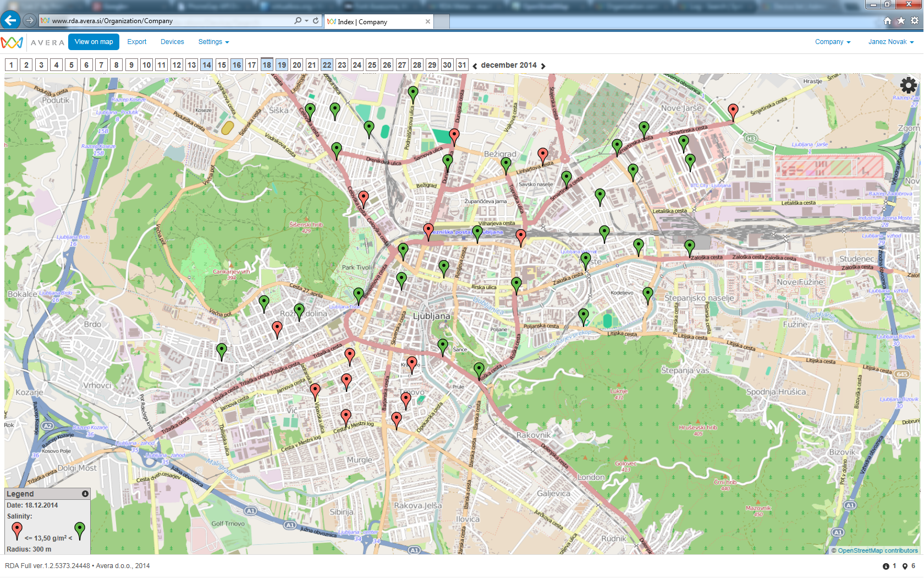Open the browser favorites star icon

tap(901, 20)
